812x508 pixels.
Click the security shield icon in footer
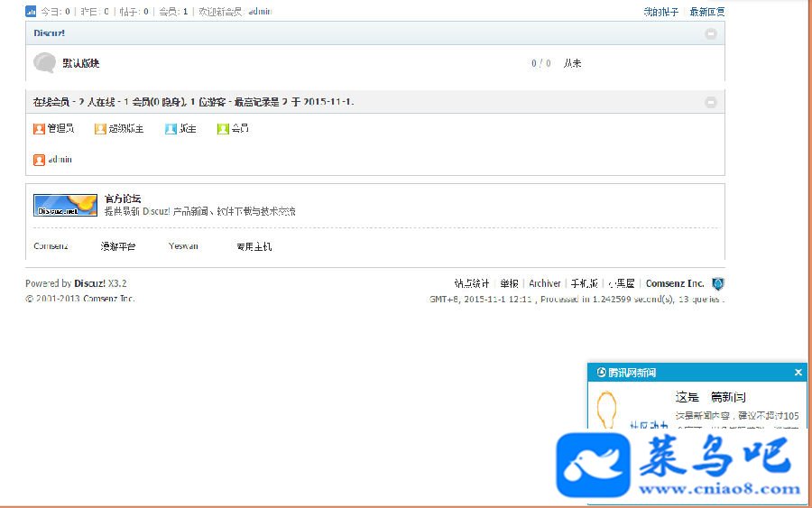[717, 283]
